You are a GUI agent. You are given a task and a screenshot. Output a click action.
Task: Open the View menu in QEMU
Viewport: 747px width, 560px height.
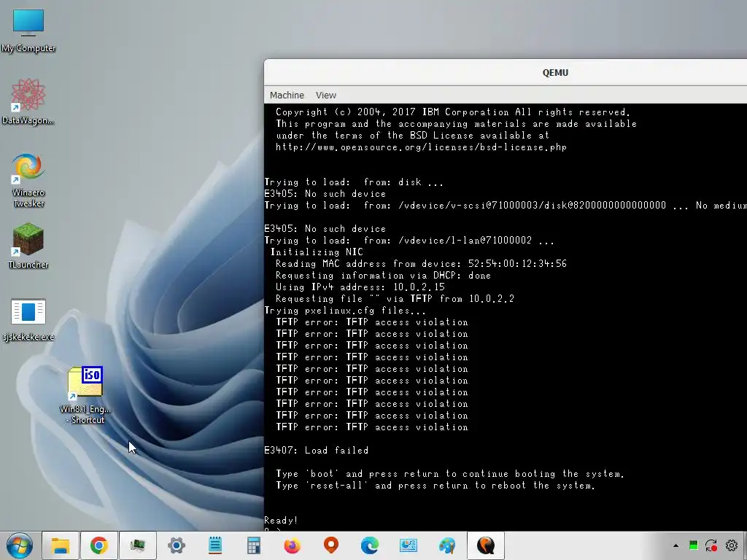pyautogui.click(x=326, y=96)
